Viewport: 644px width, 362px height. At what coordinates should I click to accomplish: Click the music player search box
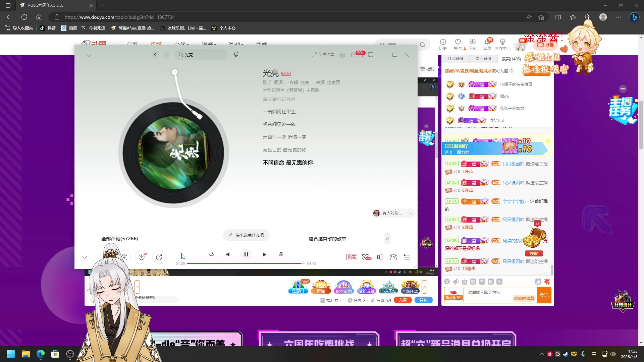pyautogui.click(x=201, y=55)
